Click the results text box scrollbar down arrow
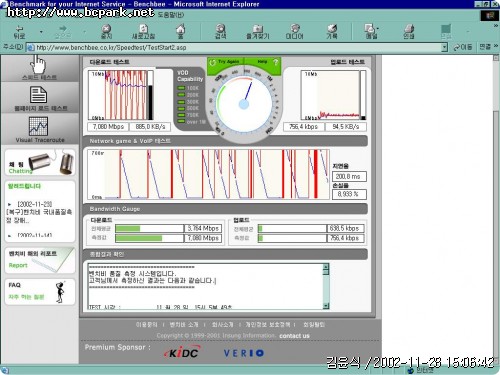This screenshot has height=375, width=500. point(326,306)
